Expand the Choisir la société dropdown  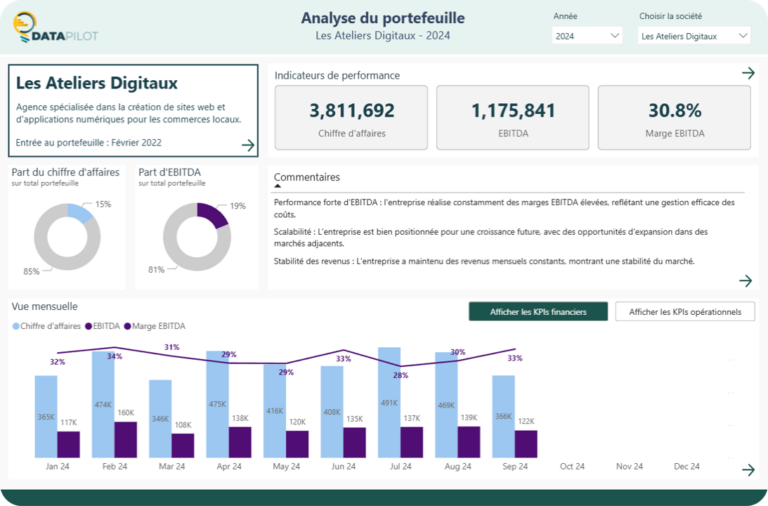(x=694, y=36)
